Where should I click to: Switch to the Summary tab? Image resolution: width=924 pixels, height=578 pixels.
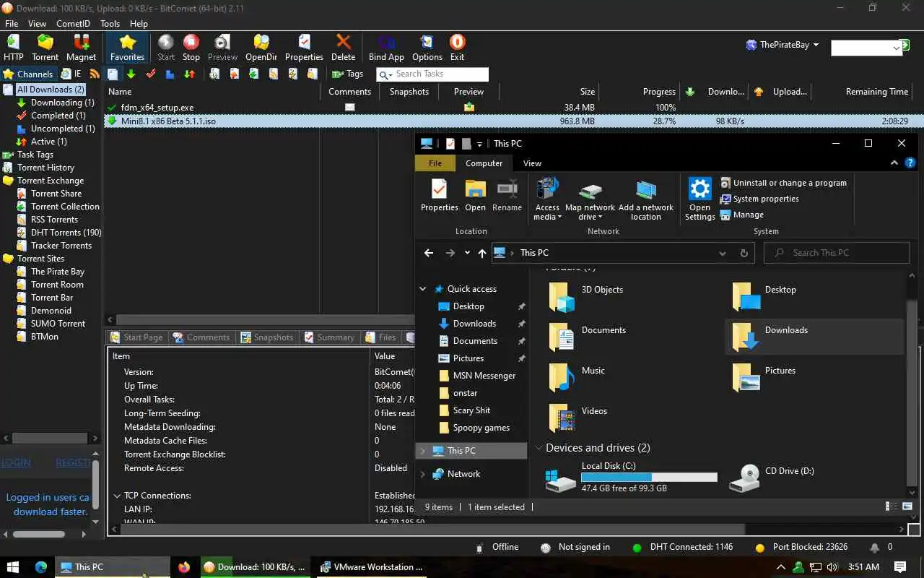330,337
